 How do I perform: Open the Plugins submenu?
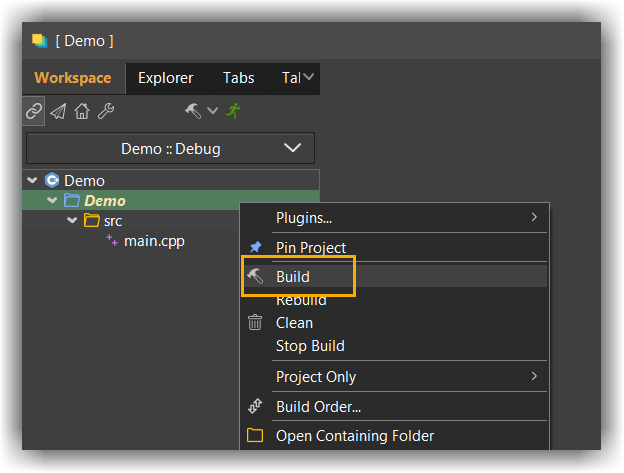coord(304,217)
